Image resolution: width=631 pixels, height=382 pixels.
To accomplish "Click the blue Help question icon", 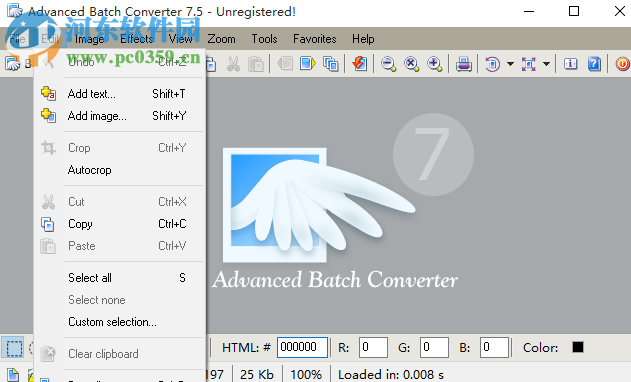I will 594,64.
